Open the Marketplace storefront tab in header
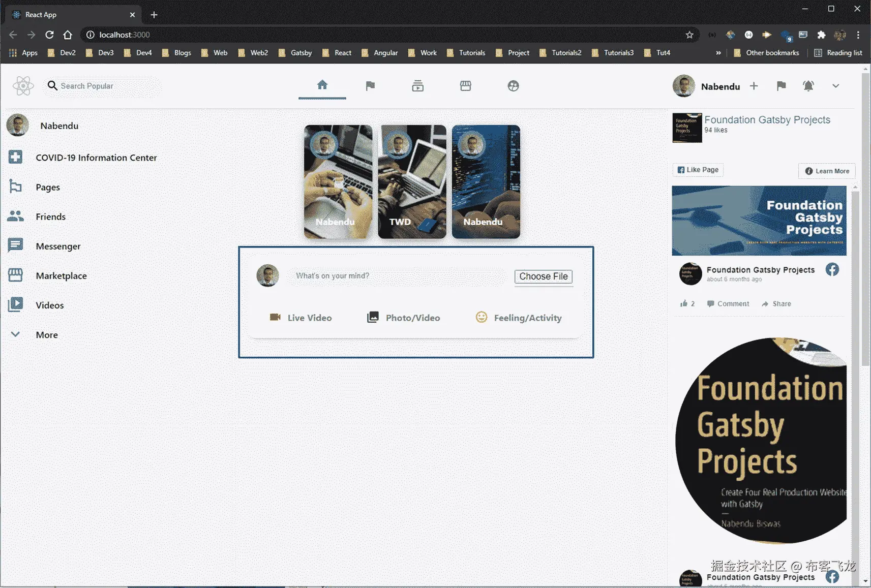This screenshot has height=588, width=871. tap(465, 86)
